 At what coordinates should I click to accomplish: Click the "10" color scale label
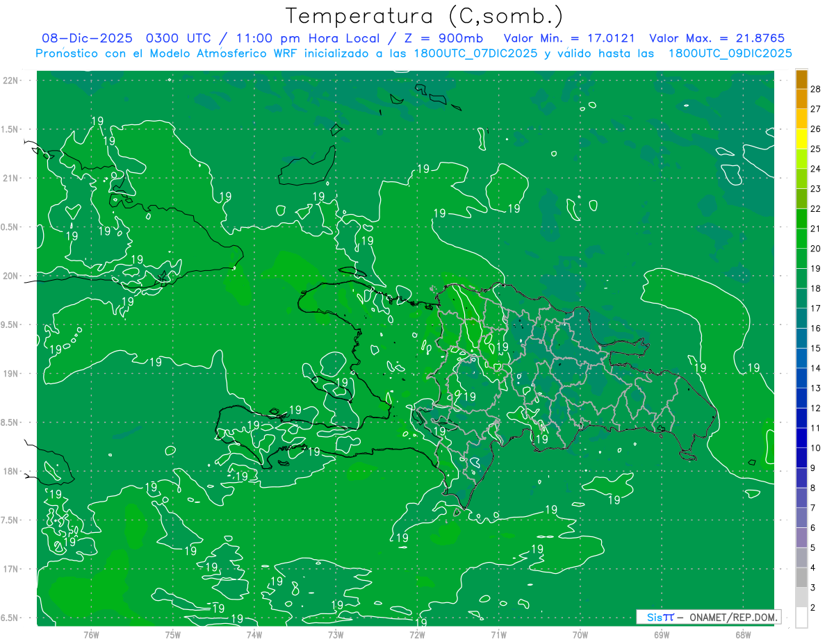[x=816, y=448]
